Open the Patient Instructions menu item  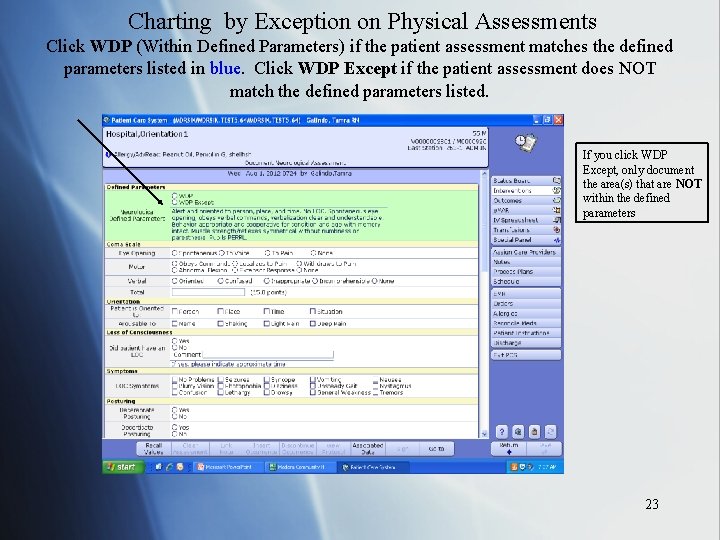tap(526, 333)
